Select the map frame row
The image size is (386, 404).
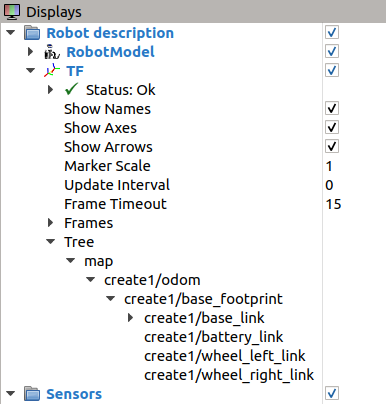click(99, 261)
